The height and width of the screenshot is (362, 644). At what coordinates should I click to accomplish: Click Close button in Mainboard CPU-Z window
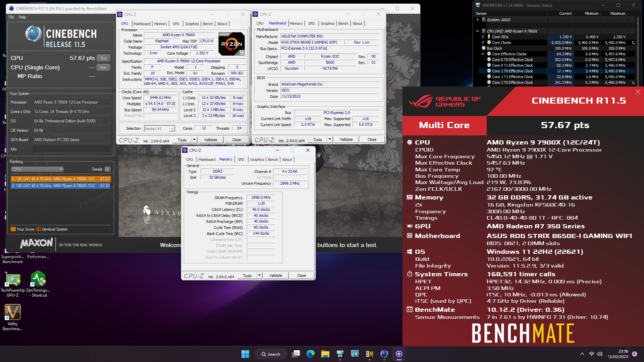tap(372, 139)
